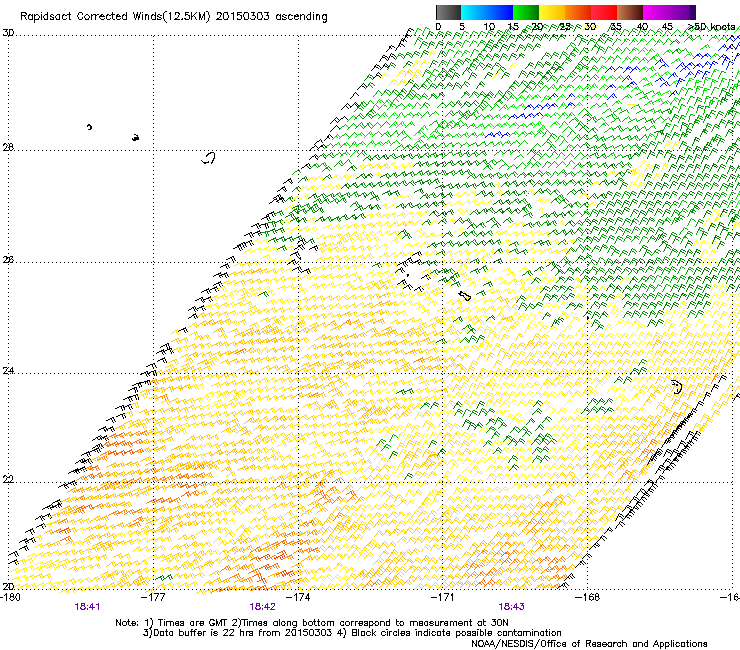Click the "-171" longitude axis label

coord(443,597)
